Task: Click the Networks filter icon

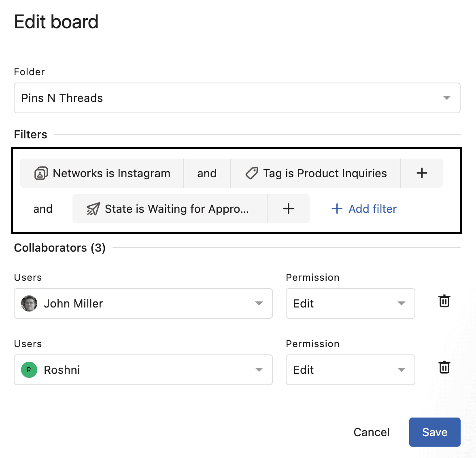Action: point(41,173)
